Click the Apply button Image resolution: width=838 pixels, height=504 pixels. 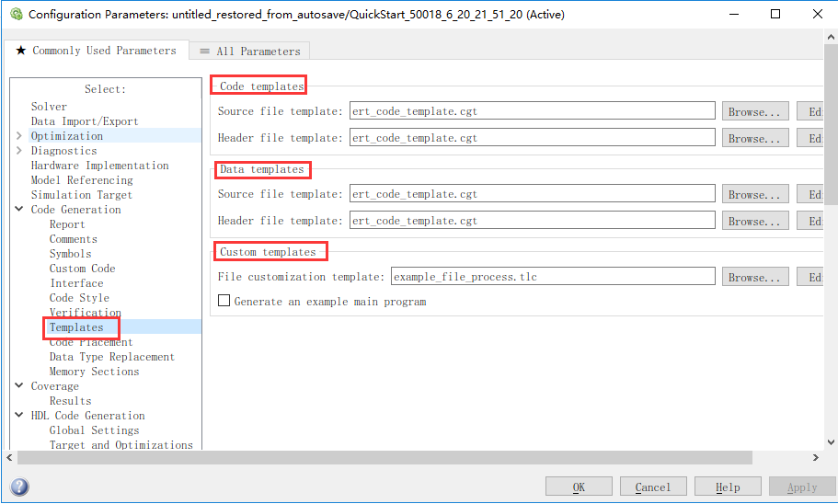[x=801, y=487]
